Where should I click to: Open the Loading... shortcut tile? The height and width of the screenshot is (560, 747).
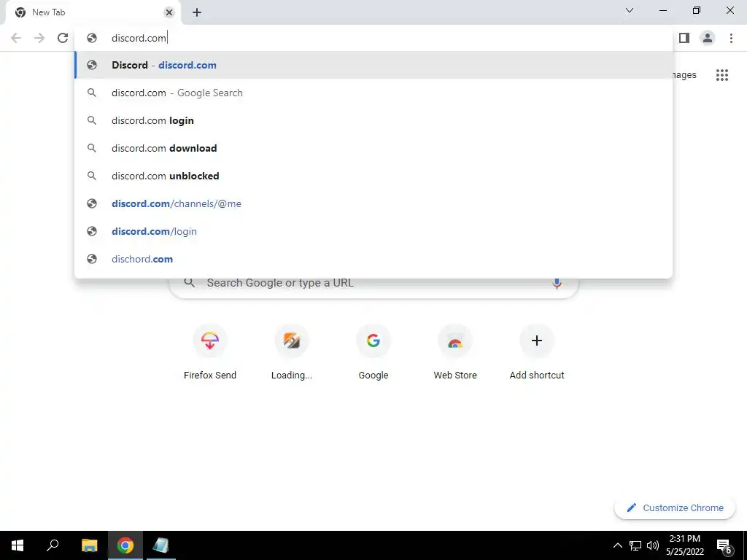(x=292, y=353)
